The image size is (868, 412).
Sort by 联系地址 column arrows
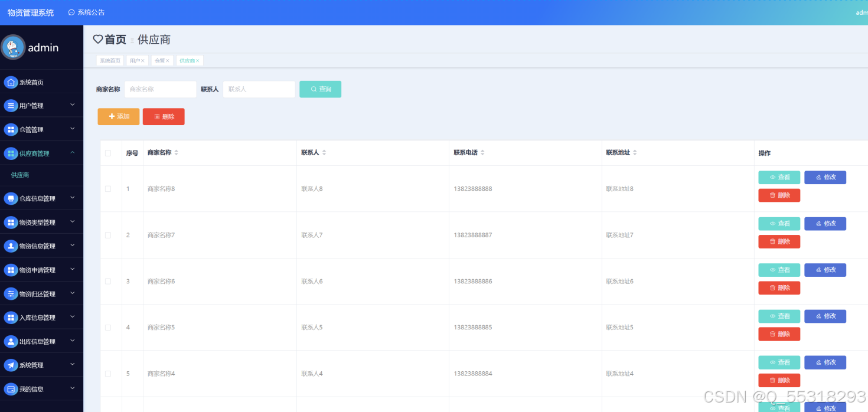(635, 153)
